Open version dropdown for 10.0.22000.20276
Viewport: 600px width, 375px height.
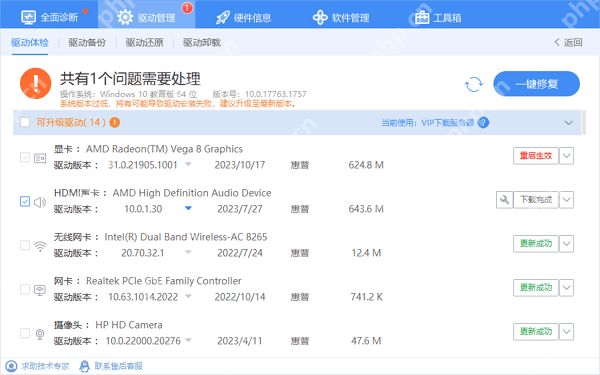tap(188, 340)
